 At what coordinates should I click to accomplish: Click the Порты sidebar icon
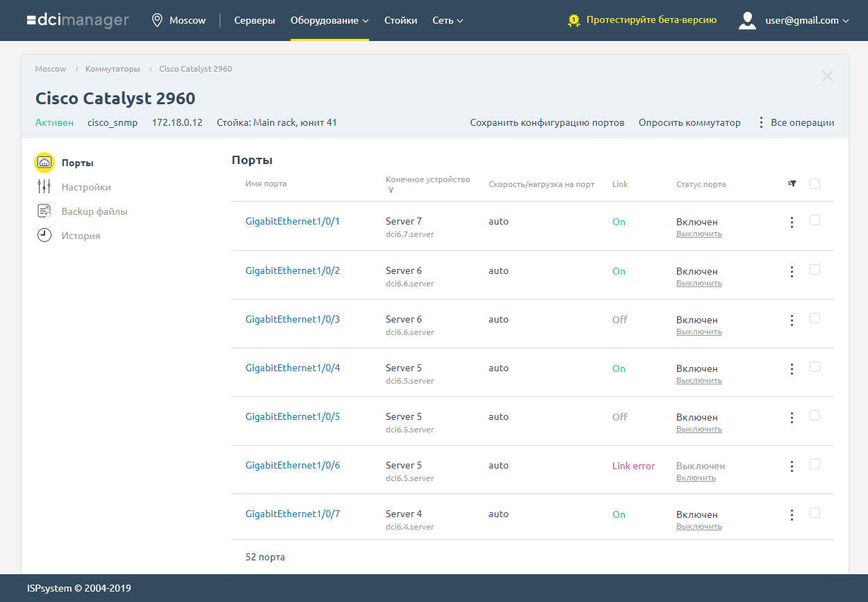point(44,163)
